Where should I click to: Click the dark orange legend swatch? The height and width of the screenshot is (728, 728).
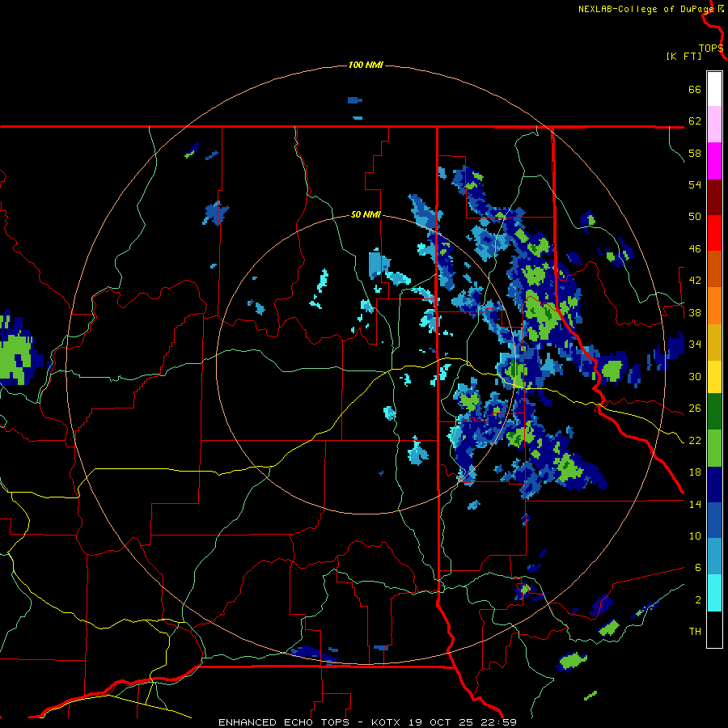pyautogui.click(x=714, y=269)
